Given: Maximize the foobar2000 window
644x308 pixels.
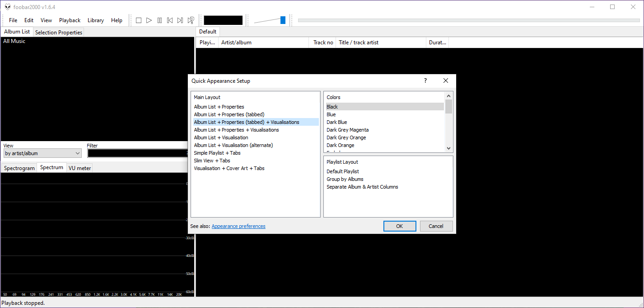Looking at the screenshot, I should pyautogui.click(x=612, y=7).
